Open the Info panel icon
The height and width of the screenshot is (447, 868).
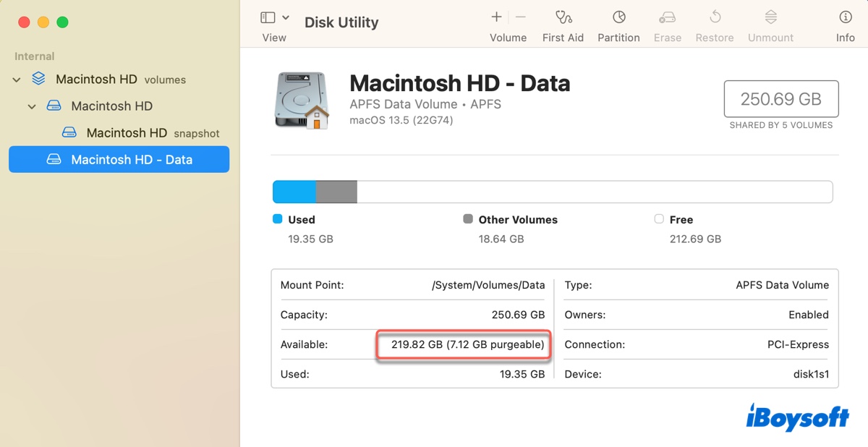[x=845, y=17]
